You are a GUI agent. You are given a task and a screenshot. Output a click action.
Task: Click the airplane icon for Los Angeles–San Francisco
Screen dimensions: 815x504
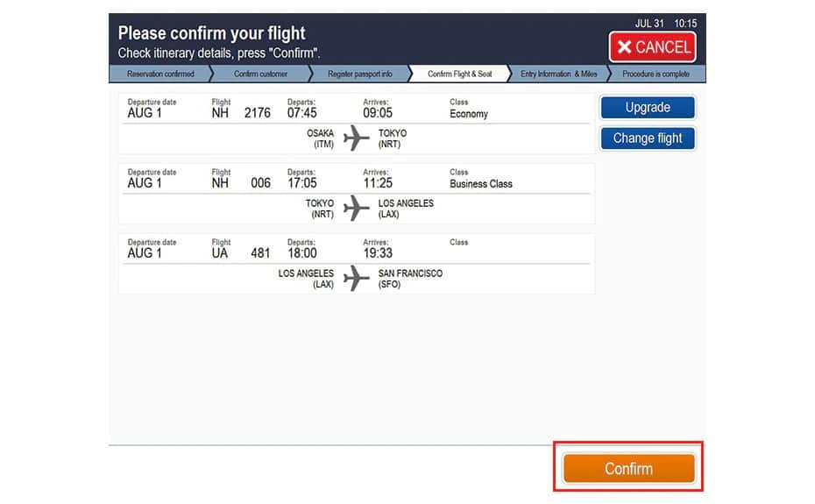click(356, 279)
